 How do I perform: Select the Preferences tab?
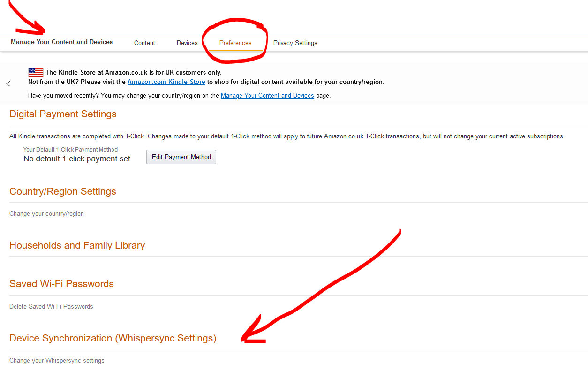(235, 43)
